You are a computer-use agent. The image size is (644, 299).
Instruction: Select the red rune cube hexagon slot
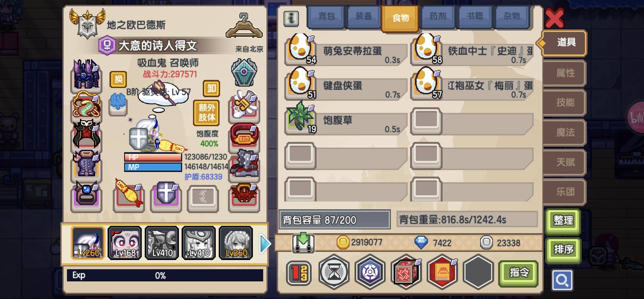[406, 272]
